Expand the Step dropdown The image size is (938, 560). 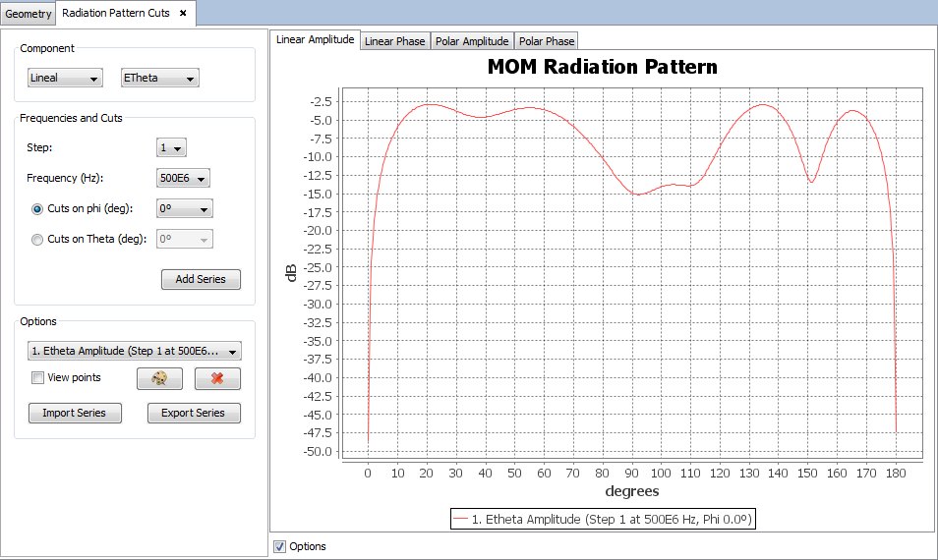tap(172, 148)
